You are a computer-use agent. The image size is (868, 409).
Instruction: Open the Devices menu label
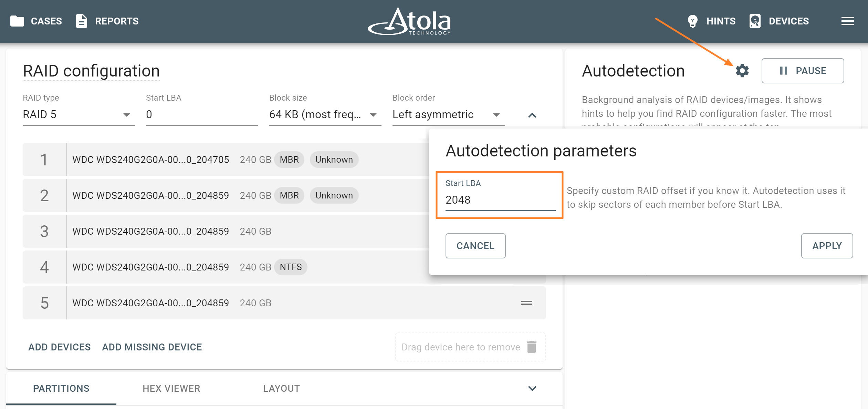pos(789,21)
